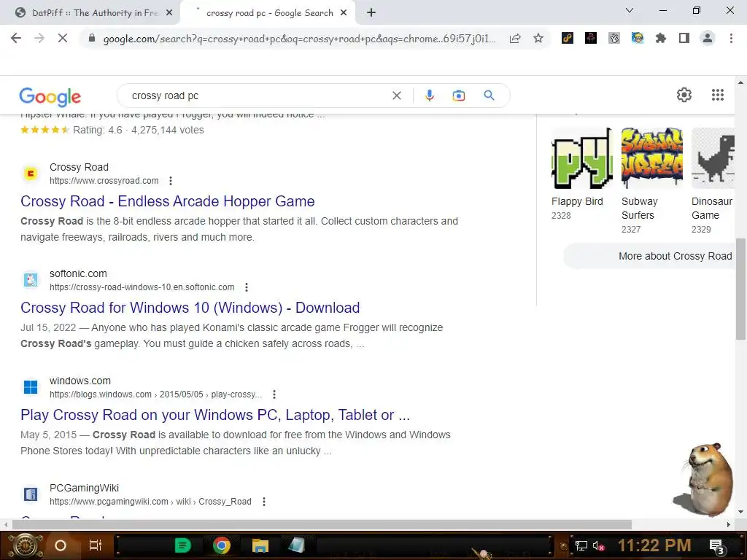Open the Chrome profile avatar
The width and height of the screenshot is (747, 560).
(708, 38)
